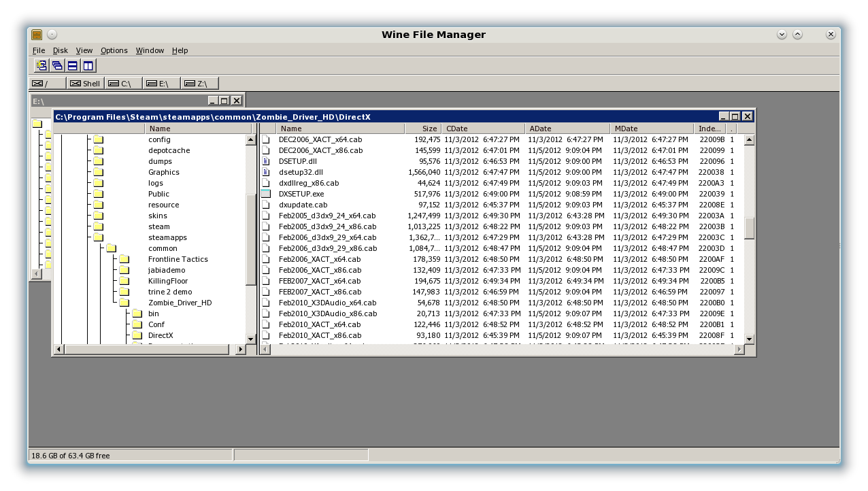
Task: Click the Cascade windows toolbar icon
Action: [57, 65]
